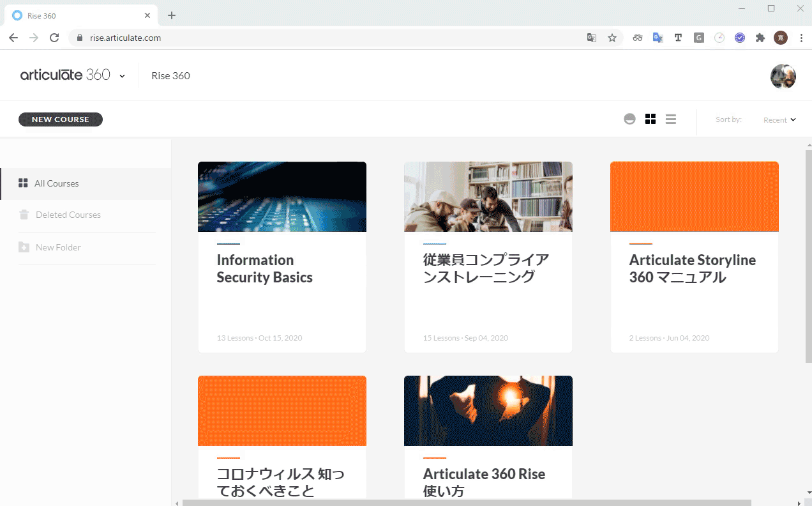The width and height of the screenshot is (812, 506).
Task: Click the round half-filled theme icon
Action: tap(629, 119)
